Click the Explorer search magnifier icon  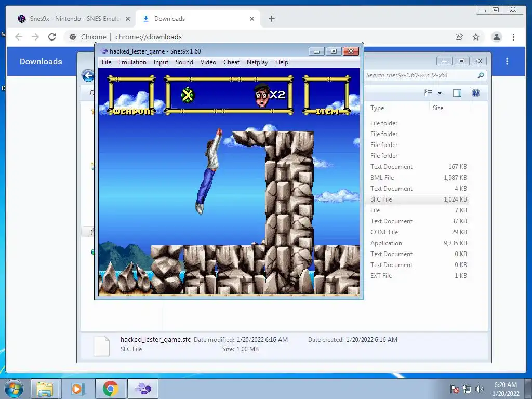[481, 75]
